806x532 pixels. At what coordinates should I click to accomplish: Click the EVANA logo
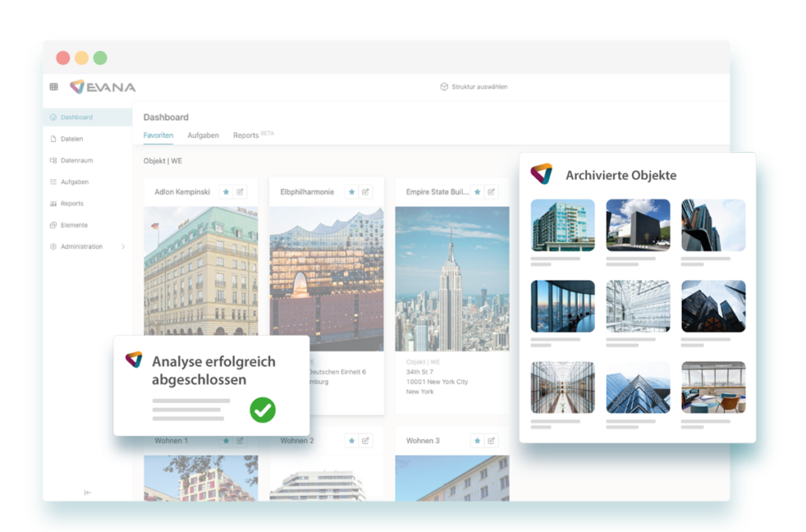pos(102,87)
